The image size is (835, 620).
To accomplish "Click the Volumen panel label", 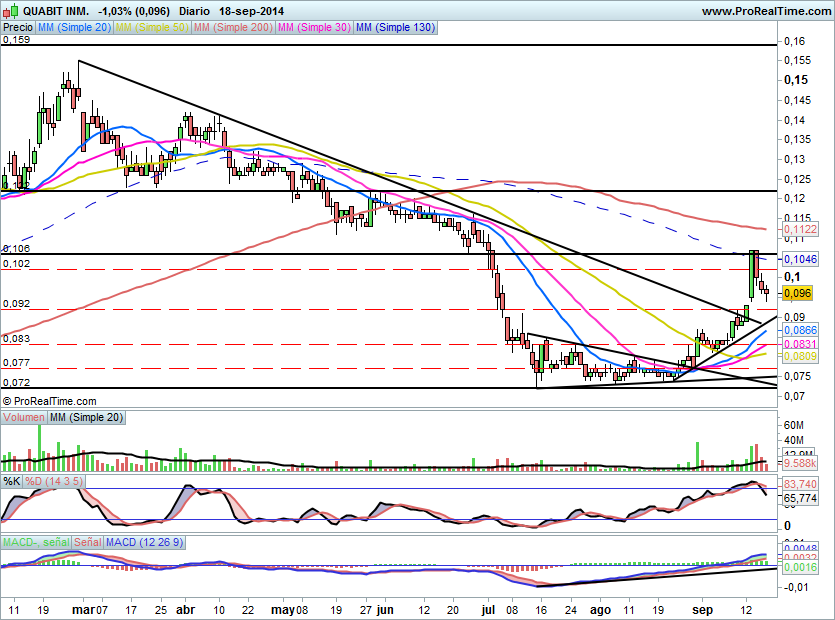I will coord(24,417).
